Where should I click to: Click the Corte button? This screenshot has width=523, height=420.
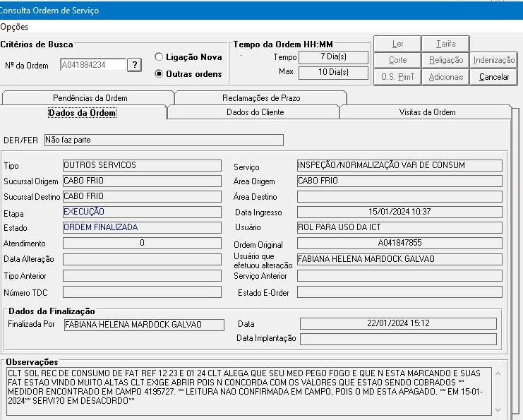(397, 60)
